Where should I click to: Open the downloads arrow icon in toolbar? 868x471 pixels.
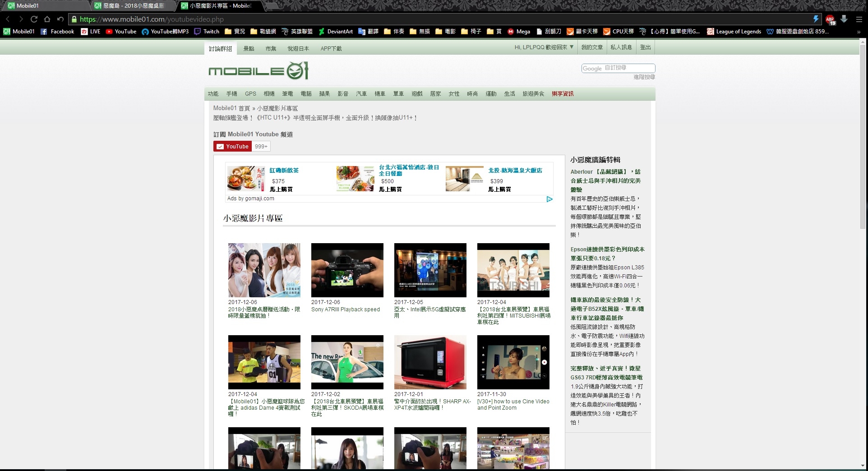[x=844, y=19]
